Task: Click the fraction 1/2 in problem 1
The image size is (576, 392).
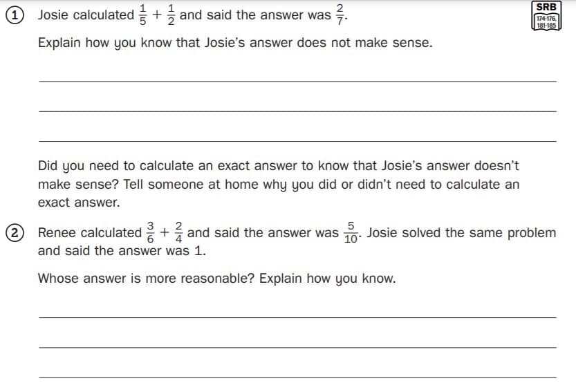Action: click(171, 15)
